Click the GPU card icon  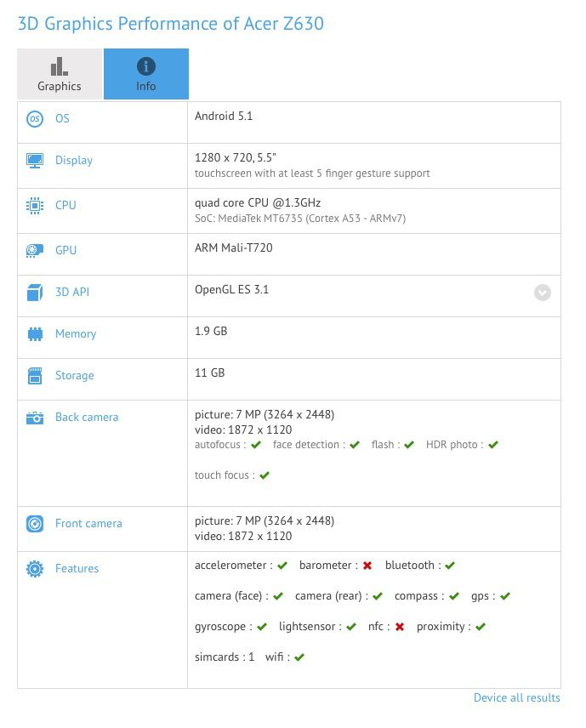click(x=35, y=251)
